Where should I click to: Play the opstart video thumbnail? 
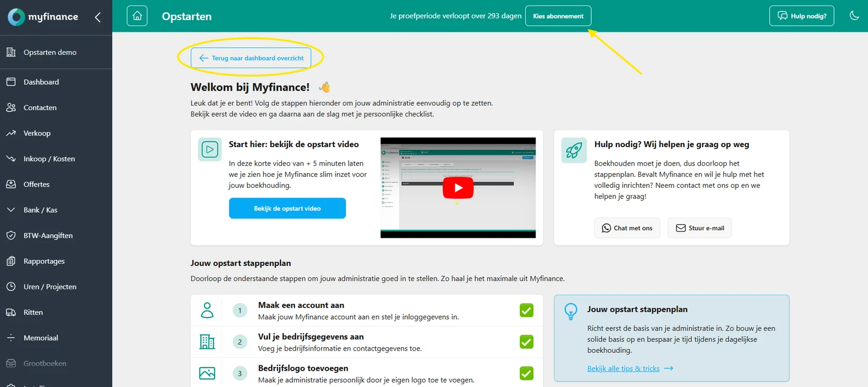[458, 188]
